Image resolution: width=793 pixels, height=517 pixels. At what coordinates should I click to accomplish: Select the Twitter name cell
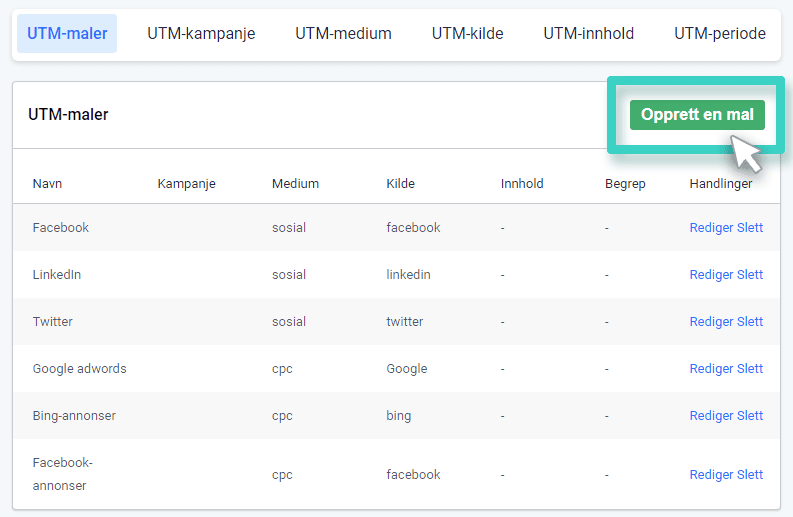click(53, 322)
